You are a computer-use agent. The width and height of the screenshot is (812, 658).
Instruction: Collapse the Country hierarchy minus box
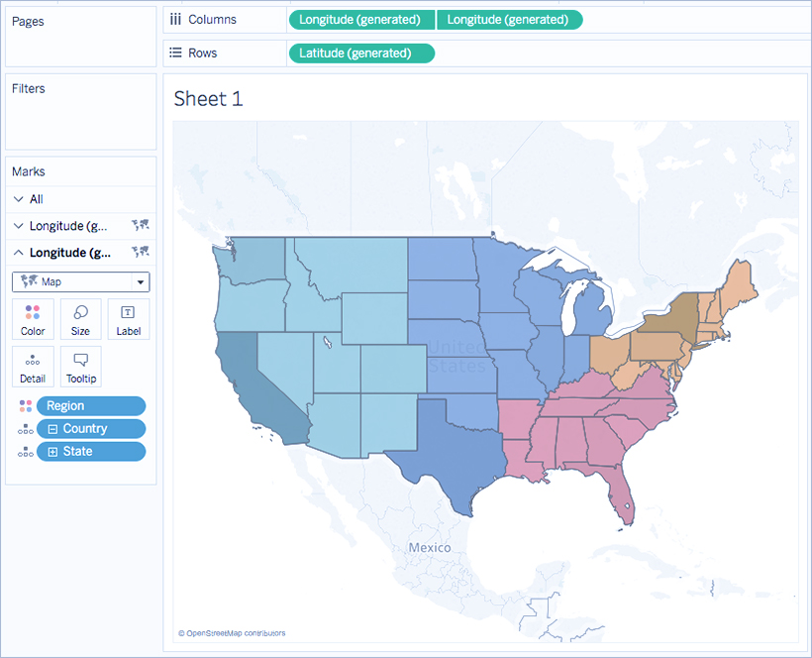[x=52, y=429]
